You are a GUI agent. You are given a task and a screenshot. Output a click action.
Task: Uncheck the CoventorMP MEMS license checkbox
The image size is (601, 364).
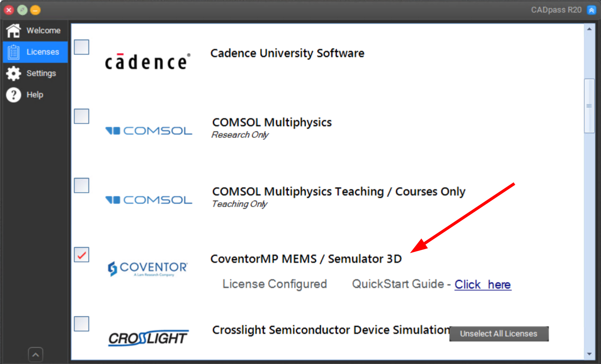[81, 255]
